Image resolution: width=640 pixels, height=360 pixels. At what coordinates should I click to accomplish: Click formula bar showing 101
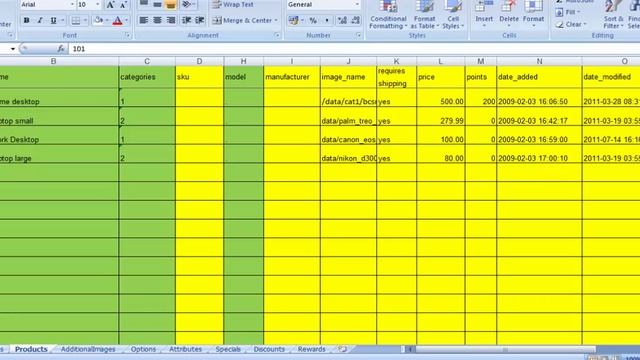354,49
